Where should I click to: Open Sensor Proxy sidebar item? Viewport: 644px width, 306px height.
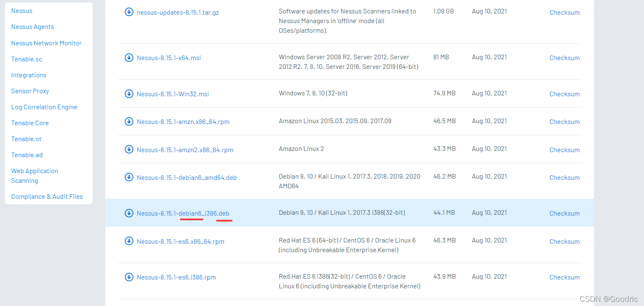click(x=30, y=91)
